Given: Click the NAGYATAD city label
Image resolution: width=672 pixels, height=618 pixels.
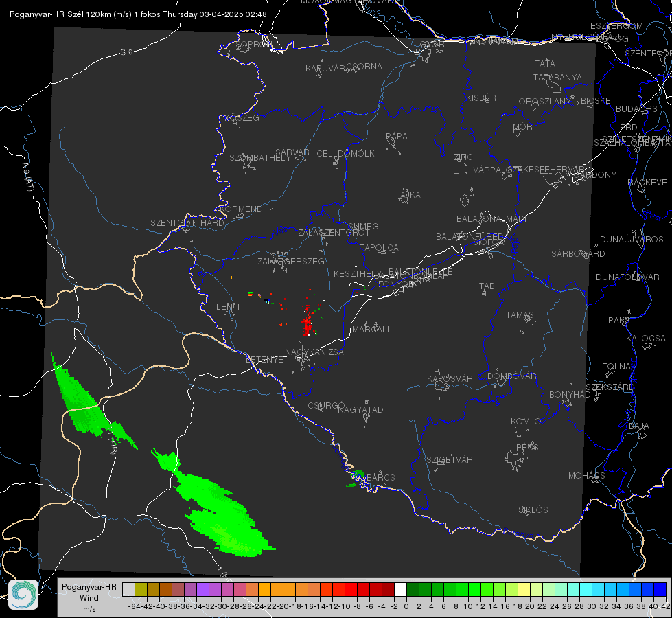Looking at the screenshot, I should tap(360, 409).
